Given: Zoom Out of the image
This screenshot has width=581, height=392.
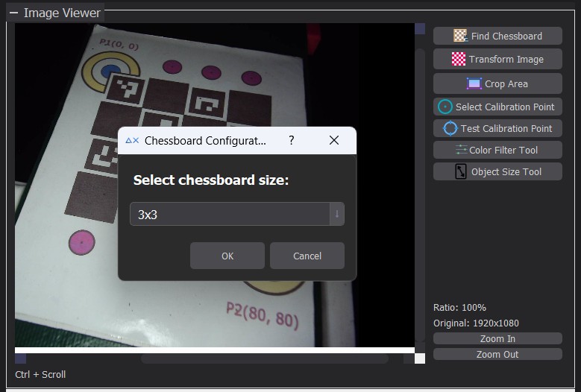Looking at the screenshot, I should (497, 354).
